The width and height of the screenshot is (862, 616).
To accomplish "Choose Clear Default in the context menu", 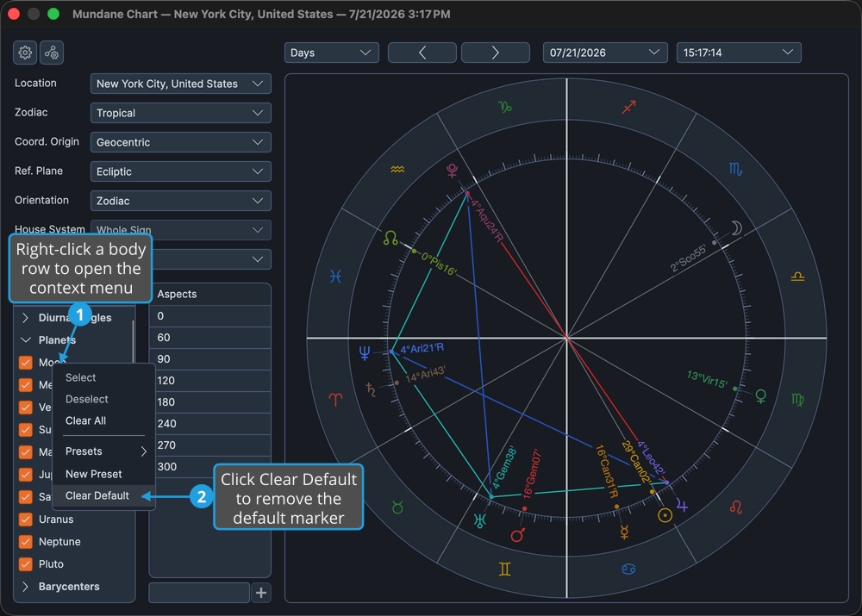I will pos(103,495).
